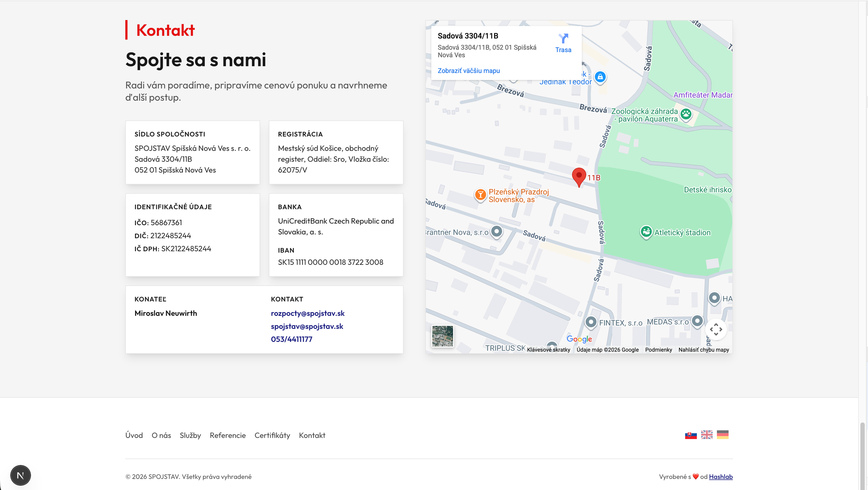Viewport: 868px width, 490px height.
Task: Select Kontakt in footer navigation
Action: (312, 435)
